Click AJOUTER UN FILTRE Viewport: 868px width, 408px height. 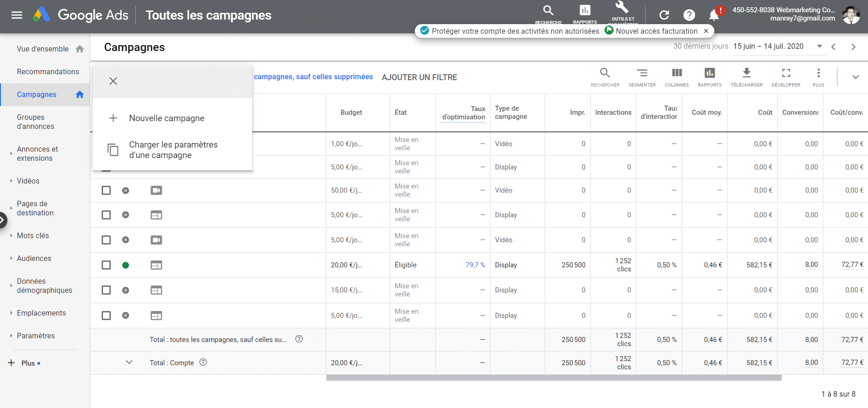(419, 77)
